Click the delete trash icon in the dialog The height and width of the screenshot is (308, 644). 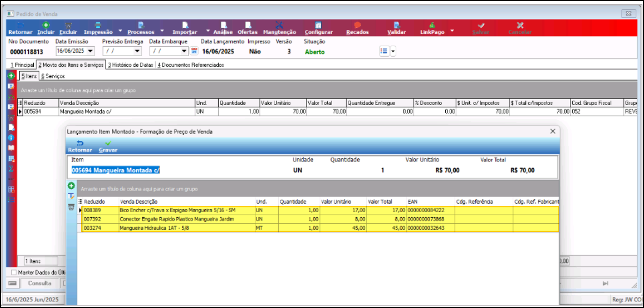[71, 207]
